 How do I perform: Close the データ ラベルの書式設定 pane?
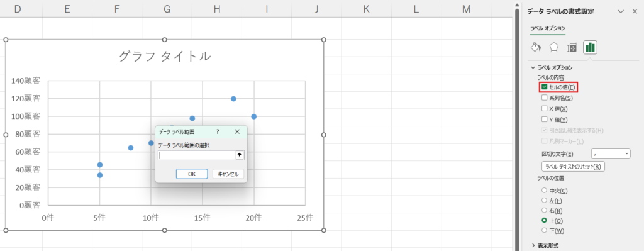tap(635, 11)
